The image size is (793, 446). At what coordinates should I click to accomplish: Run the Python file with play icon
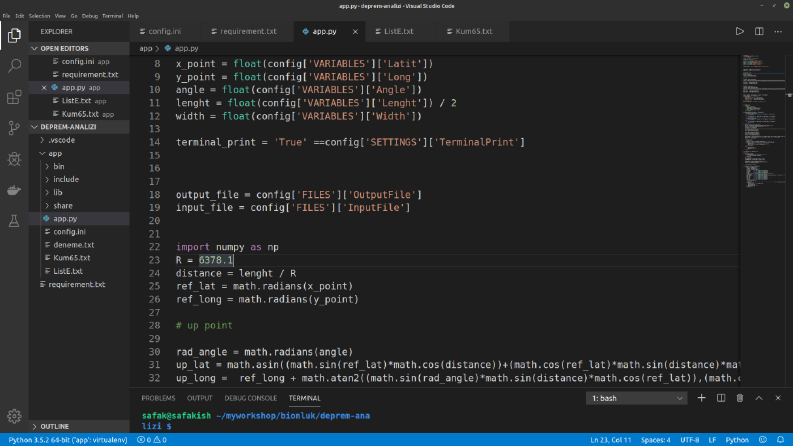pos(739,31)
